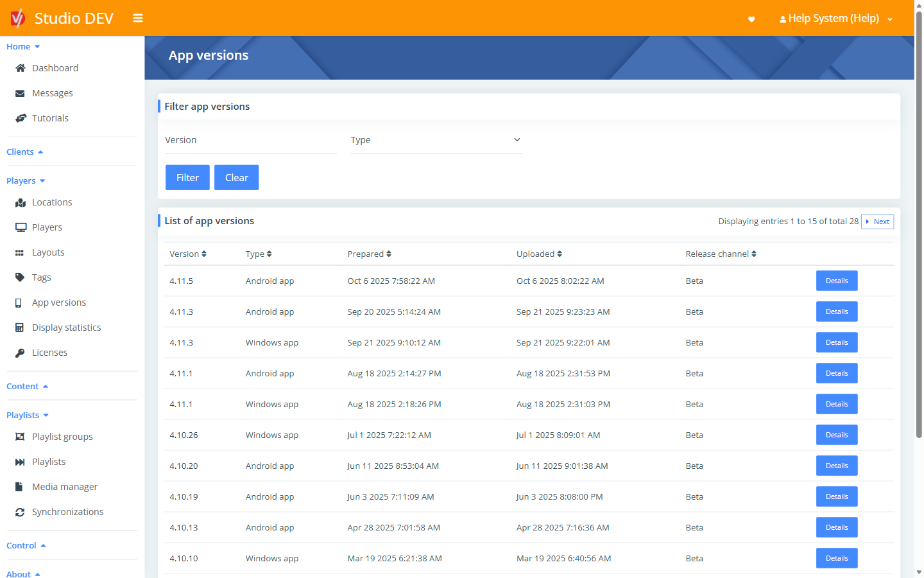The width and height of the screenshot is (924, 578).
Task: Open Details for 4.11.1 Windows app
Action: coord(837,404)
